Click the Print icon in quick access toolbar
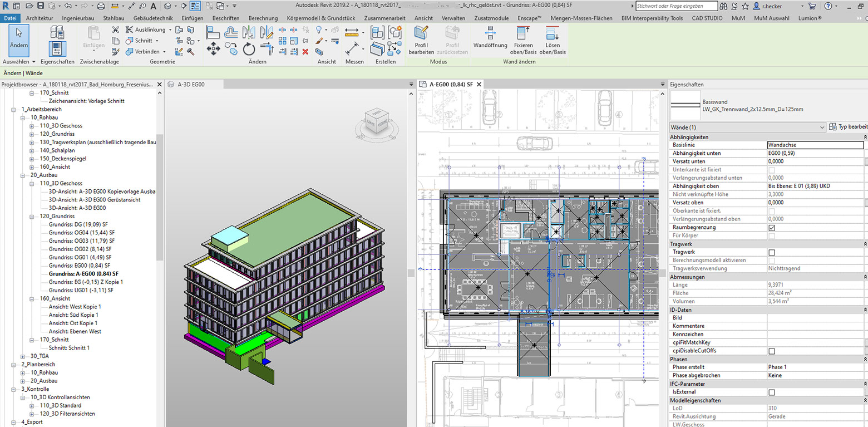The height and width of the screenshot is (427, 868). (101, 6)
